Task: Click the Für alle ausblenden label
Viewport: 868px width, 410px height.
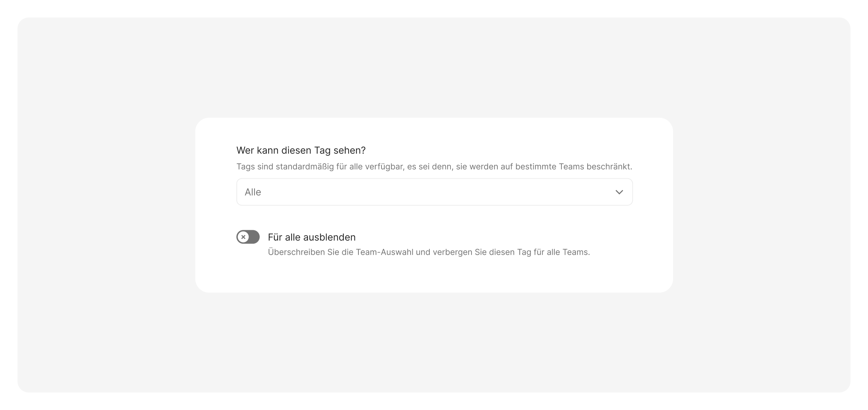Action: click(x=312, y=237)
